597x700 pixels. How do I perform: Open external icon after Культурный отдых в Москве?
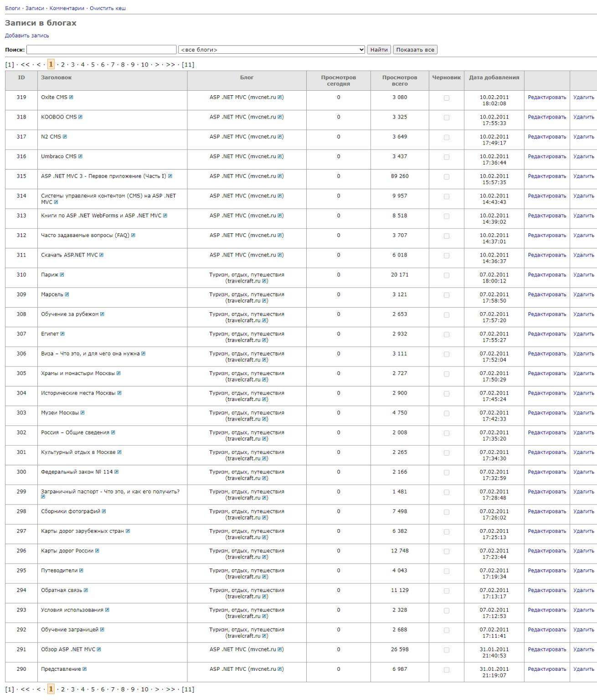click(x=119, y=452)
